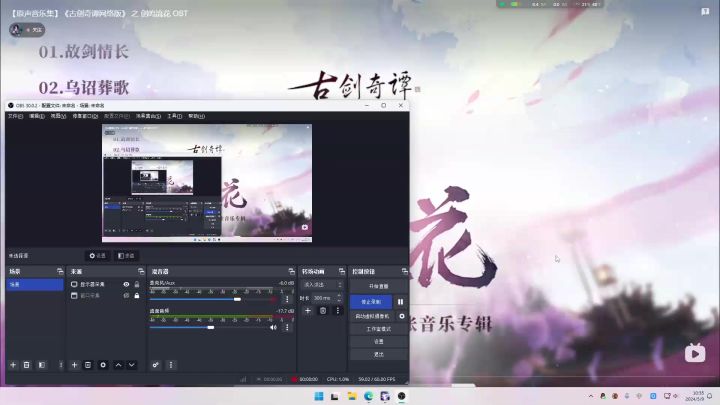Remove selected source in Sources dock
Viewport: 720px width, 405px height.
88,365
